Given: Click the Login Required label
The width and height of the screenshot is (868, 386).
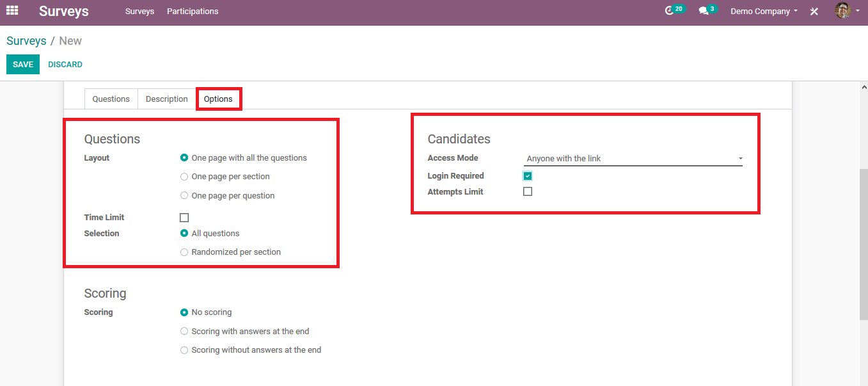Looking at the screenshot, I should pos(455,176).
